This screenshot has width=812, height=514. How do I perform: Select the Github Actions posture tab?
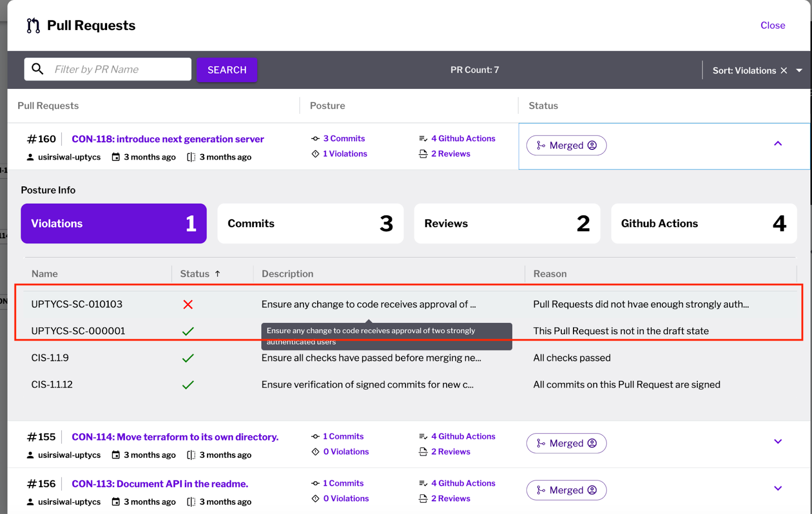click(703, 223)
